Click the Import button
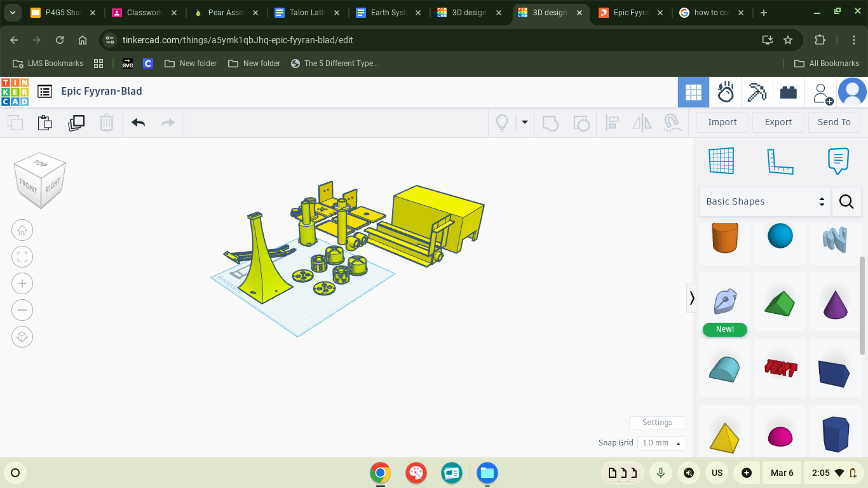Image resolution: width=868 pixels, height=488 pixels. point(722,122)
